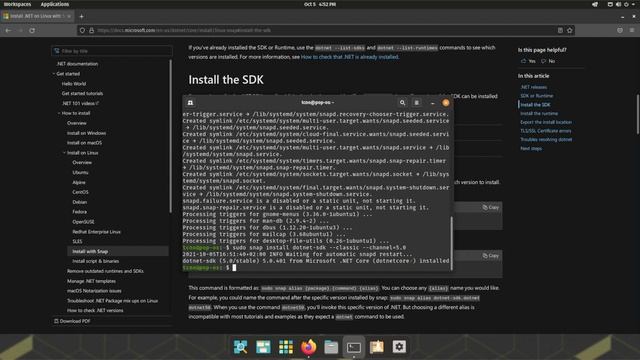
Task: Open a new Firefox tab
Action: coord(81,16)
